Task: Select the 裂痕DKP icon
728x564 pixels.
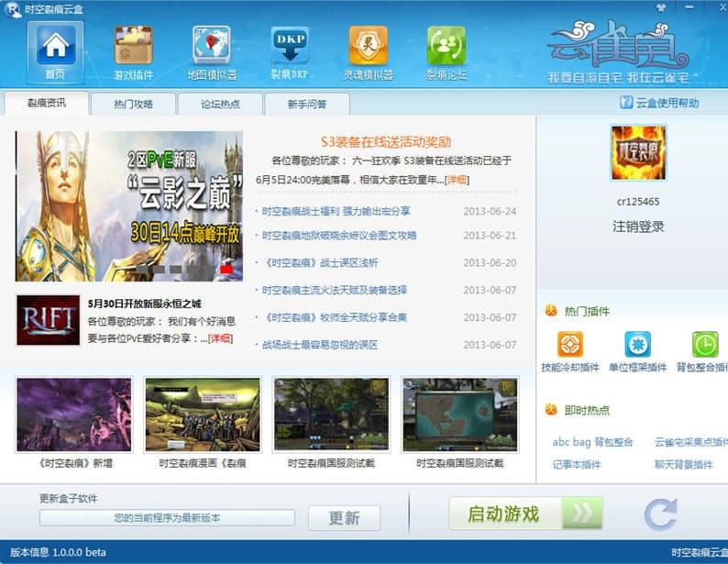Action: click(x=290, y=47)
